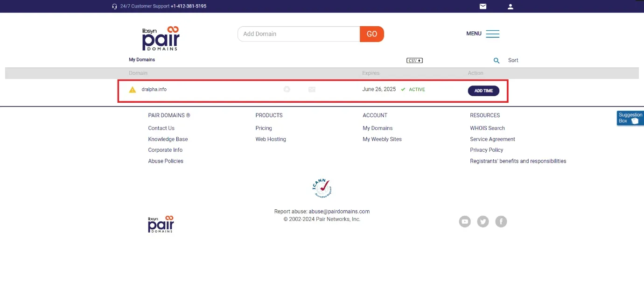The height and width of the screenshot is (305, 644).
Task: Click the orange GO button
Action: pyautogui.click(x=372, y=34)
